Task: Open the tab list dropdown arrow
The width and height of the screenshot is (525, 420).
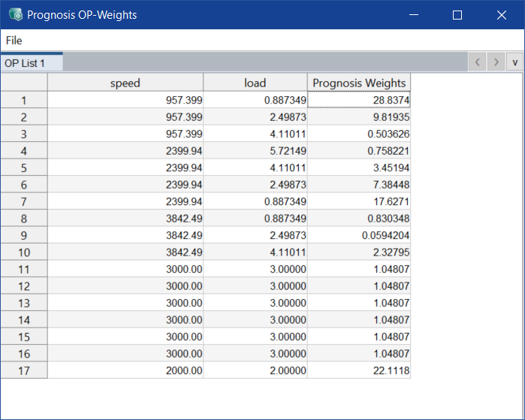Action: [515, 62]
